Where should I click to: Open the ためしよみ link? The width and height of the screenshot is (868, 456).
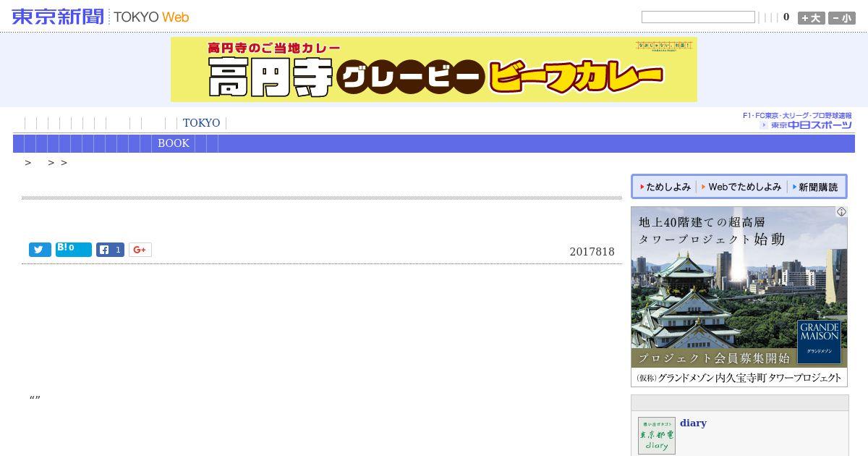[665, 187]
